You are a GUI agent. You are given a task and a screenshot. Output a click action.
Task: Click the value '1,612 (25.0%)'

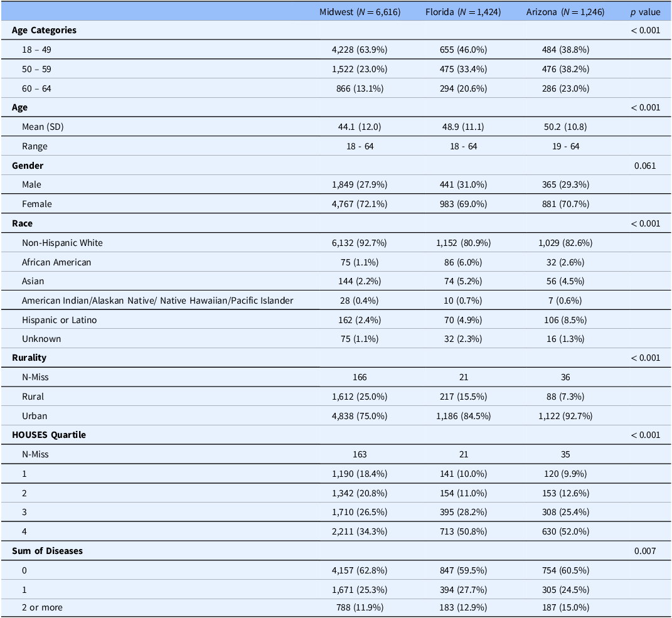[360, 397]
